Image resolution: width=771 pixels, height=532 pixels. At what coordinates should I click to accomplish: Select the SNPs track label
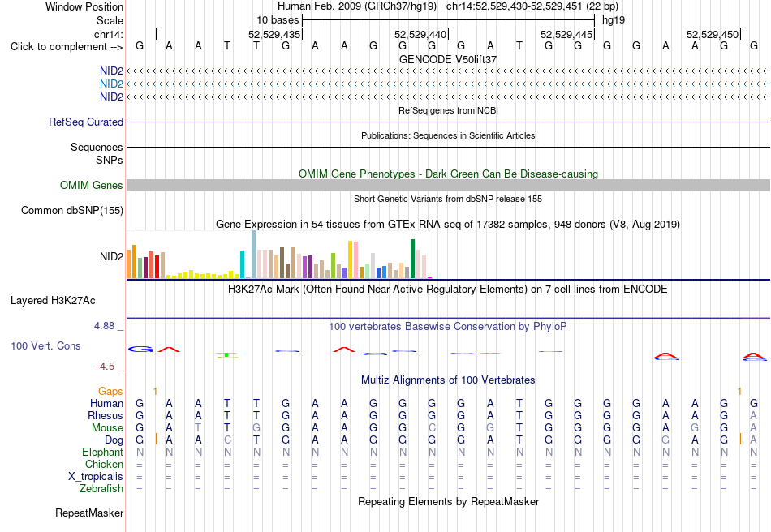click(110, 160)
